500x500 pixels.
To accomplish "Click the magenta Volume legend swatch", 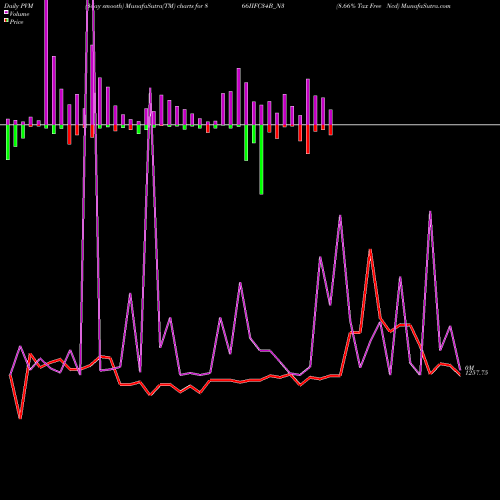I will click(x=6, y=13).
